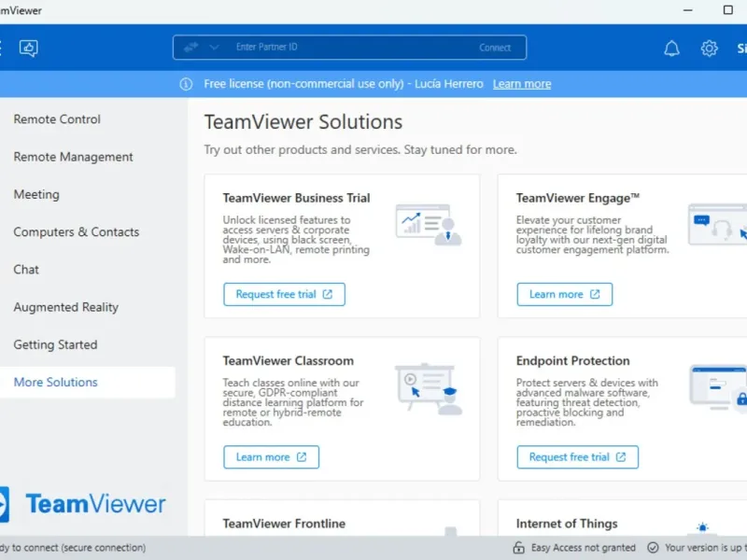The width and height of the screenshot is (747, 560).
Task: Click the TeamViewer Classroom title
Action: coord(289,361)
